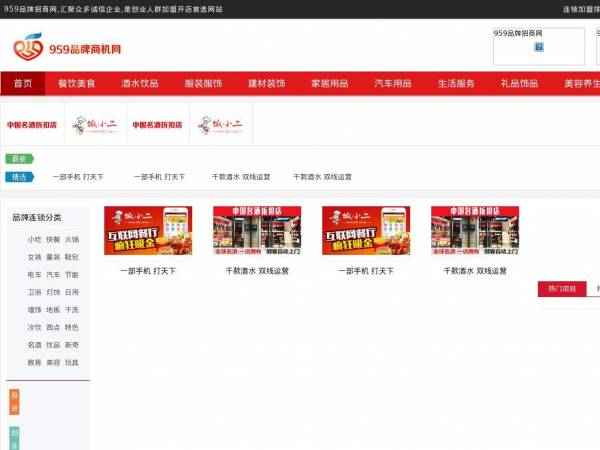Open the 礼品饰品 navigation item

point(520,83)
